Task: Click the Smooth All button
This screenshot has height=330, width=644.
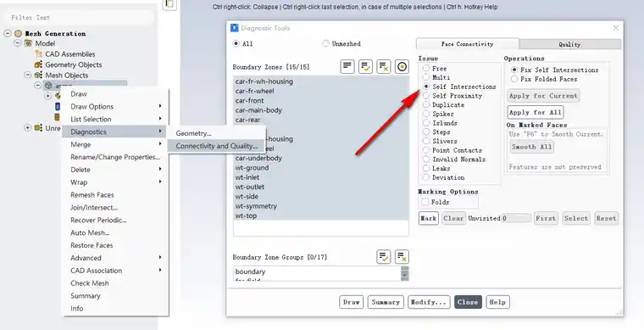Action: [x=532, y=147]
